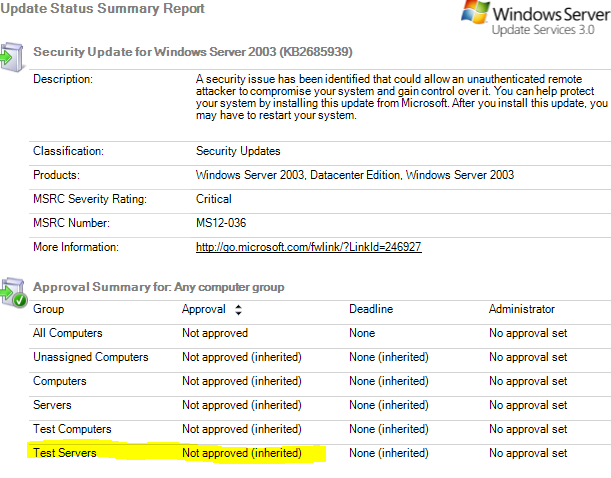Select the Test Computers group name
The image size is (611, 478).
(x=72, y=429)
